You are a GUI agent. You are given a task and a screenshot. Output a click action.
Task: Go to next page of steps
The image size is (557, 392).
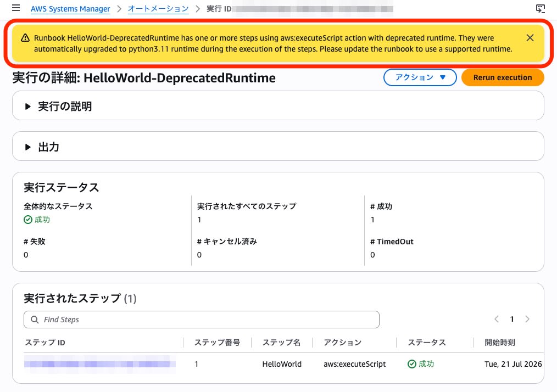527,319
